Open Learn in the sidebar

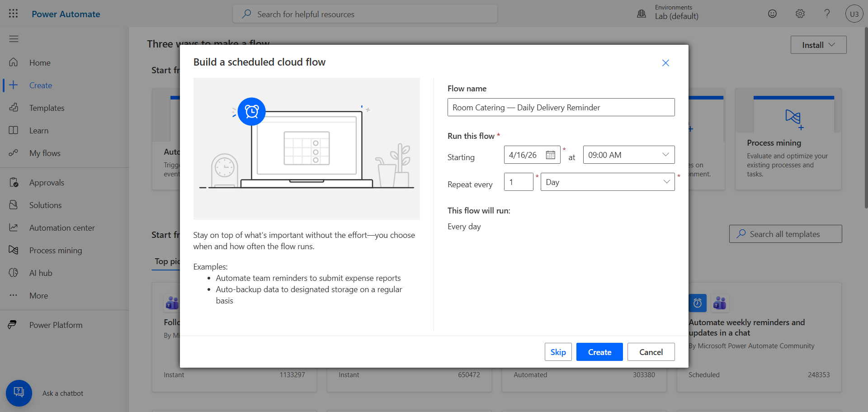(x=39, y=131)
